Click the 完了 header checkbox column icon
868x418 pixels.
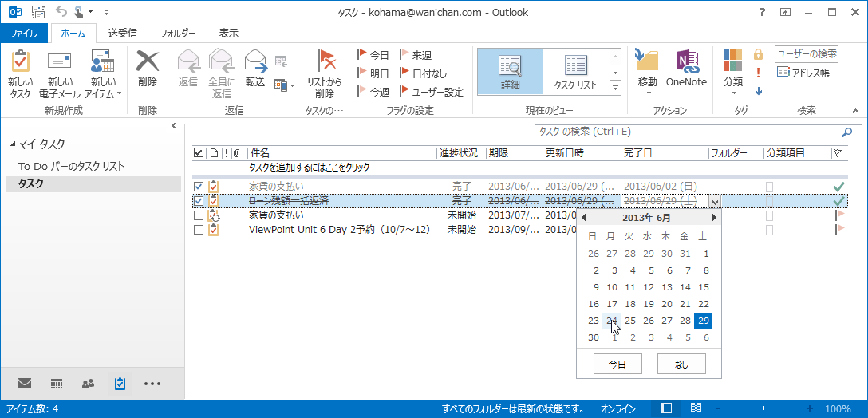pos(199,153)
